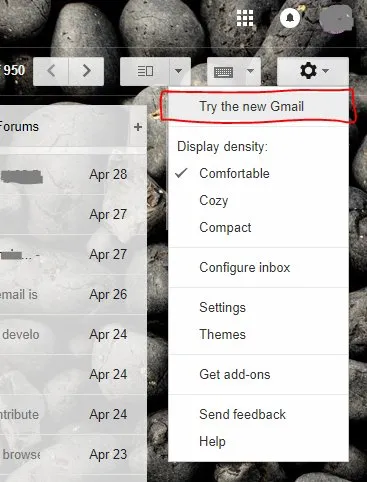Open Settings from the gear menu
This screenshot has width=367, height=482.
click(259, 307)
